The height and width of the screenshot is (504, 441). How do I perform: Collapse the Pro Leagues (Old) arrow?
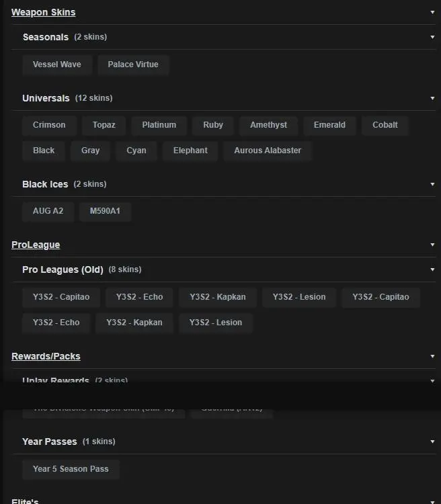click(432, 269)
